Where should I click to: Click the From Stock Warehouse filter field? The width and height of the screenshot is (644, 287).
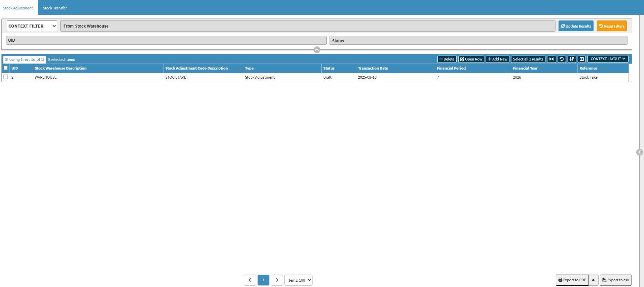point(308,26)
